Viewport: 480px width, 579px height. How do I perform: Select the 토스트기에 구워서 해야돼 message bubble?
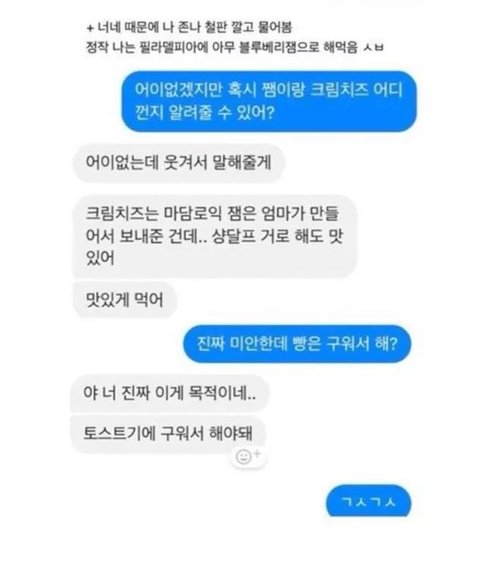[x=168, y=433]
